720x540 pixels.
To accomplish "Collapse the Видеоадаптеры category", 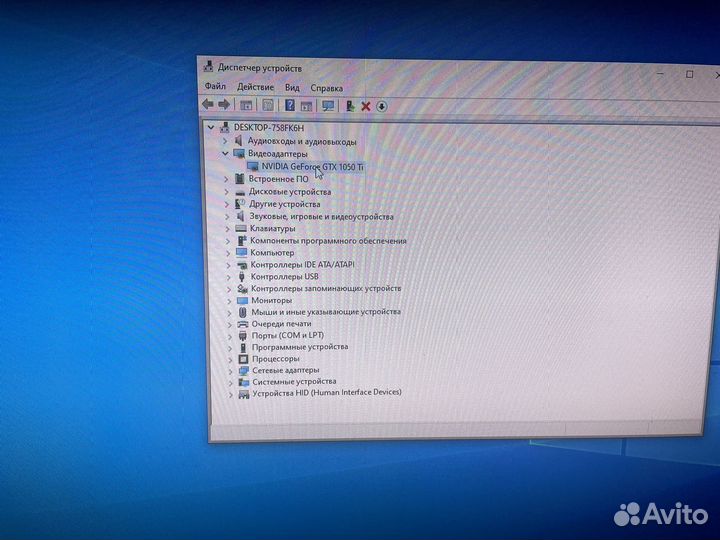I will (x=225, y=155).
